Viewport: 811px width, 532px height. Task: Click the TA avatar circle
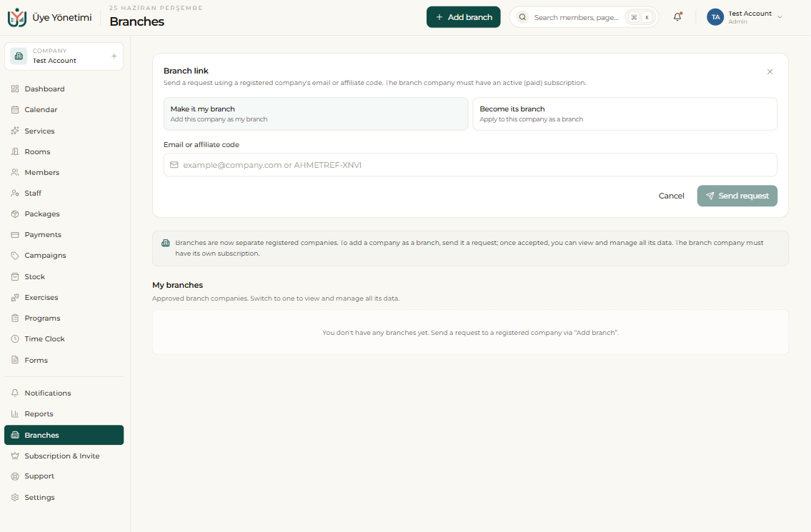coord(715,17)
